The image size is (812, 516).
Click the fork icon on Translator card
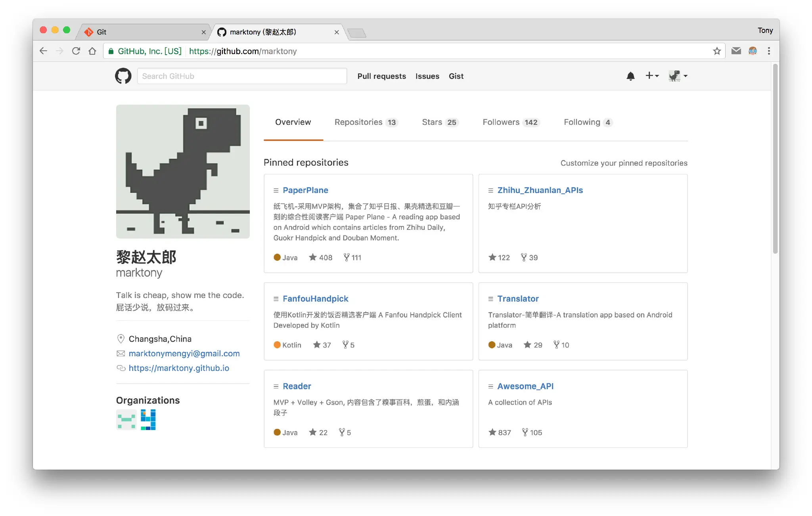pos(557,345)
